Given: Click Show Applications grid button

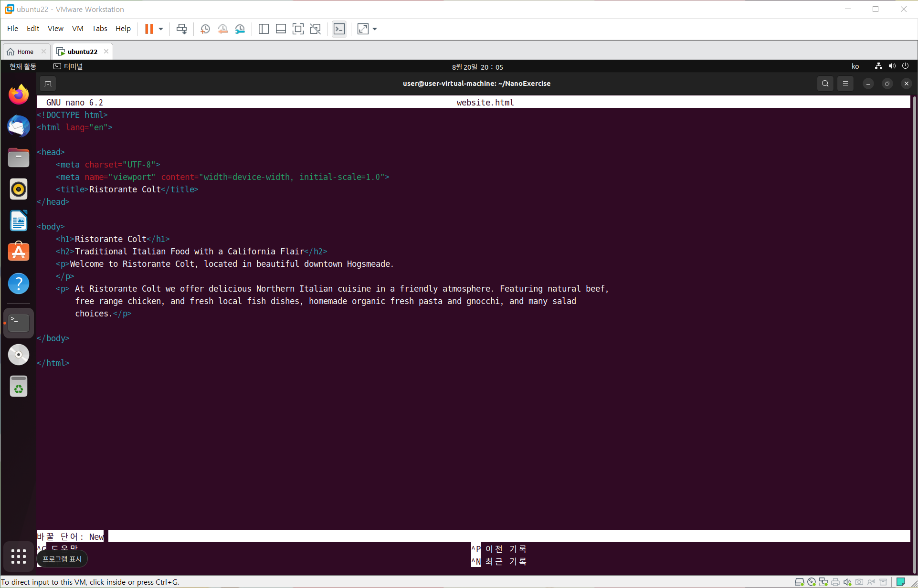Looking at the screenshot, I should [x=19, y=556].
